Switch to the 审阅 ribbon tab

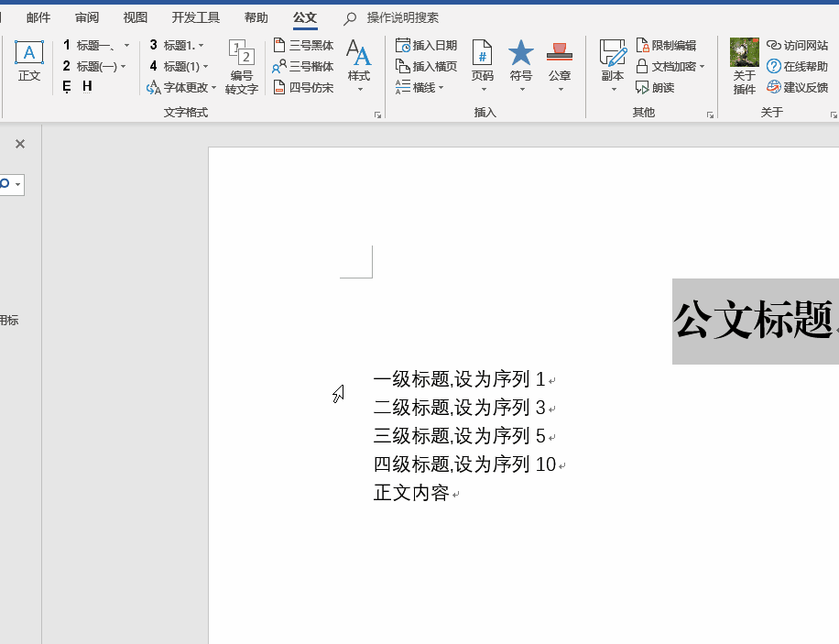click(87, 16)
